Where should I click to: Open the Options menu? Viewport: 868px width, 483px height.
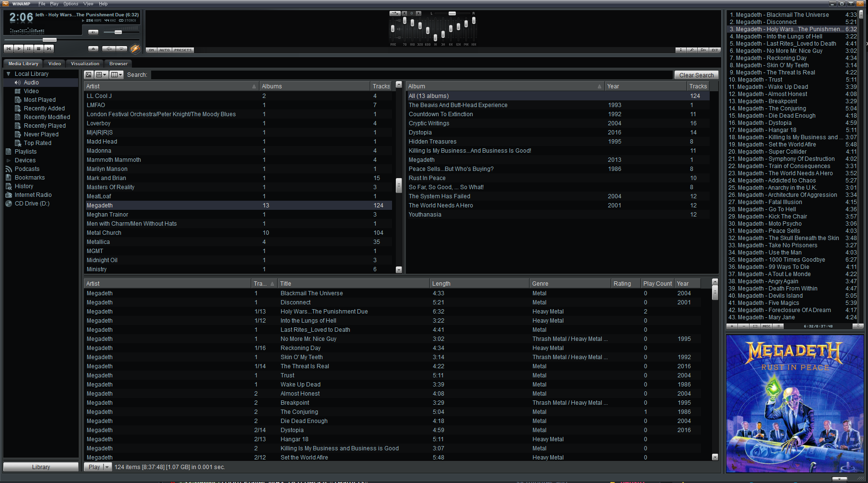[x=71, y=4]
